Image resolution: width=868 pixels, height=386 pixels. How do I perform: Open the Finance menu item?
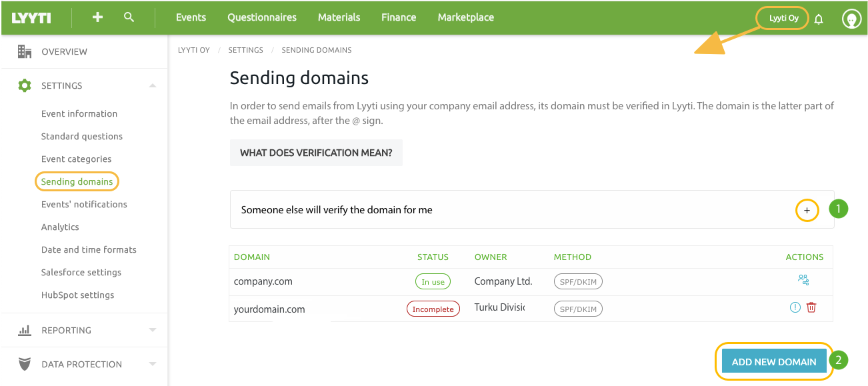point(398,17)
